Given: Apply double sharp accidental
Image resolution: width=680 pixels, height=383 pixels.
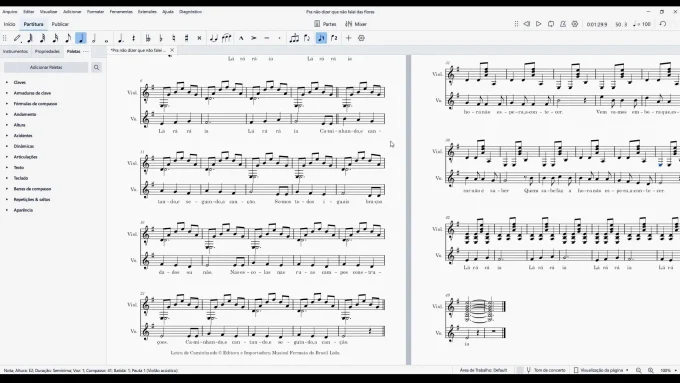Looking at the screenshot, I should pos(199,38).
